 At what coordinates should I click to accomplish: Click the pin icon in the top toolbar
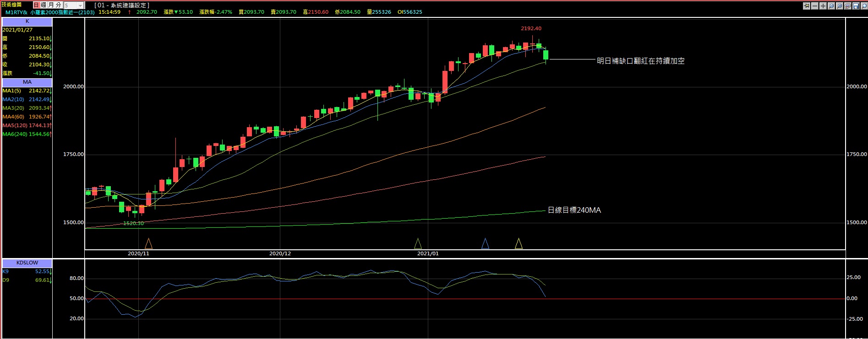coord(807,6)
